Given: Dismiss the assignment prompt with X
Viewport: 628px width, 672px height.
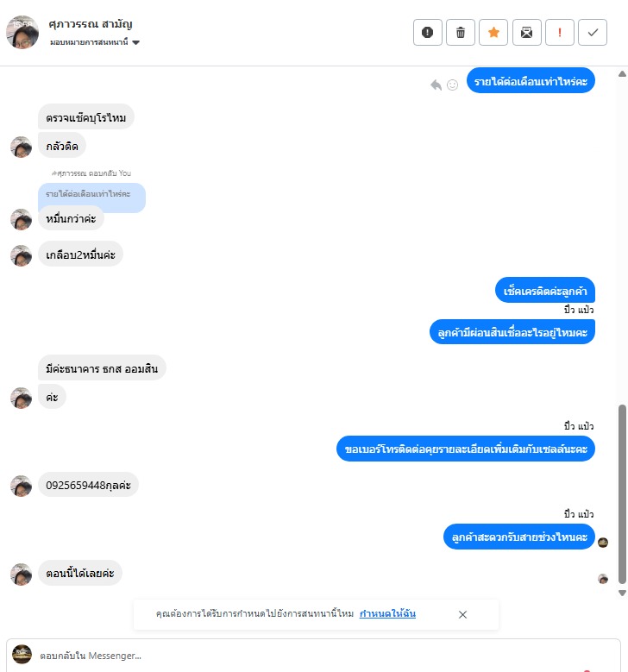Looking at the screenshot, I should 462,614.
